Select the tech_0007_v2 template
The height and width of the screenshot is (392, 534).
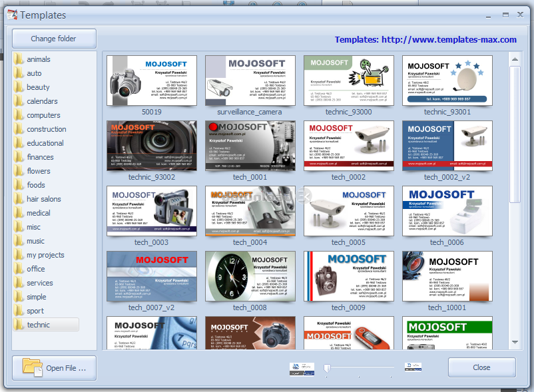[152, 276]
